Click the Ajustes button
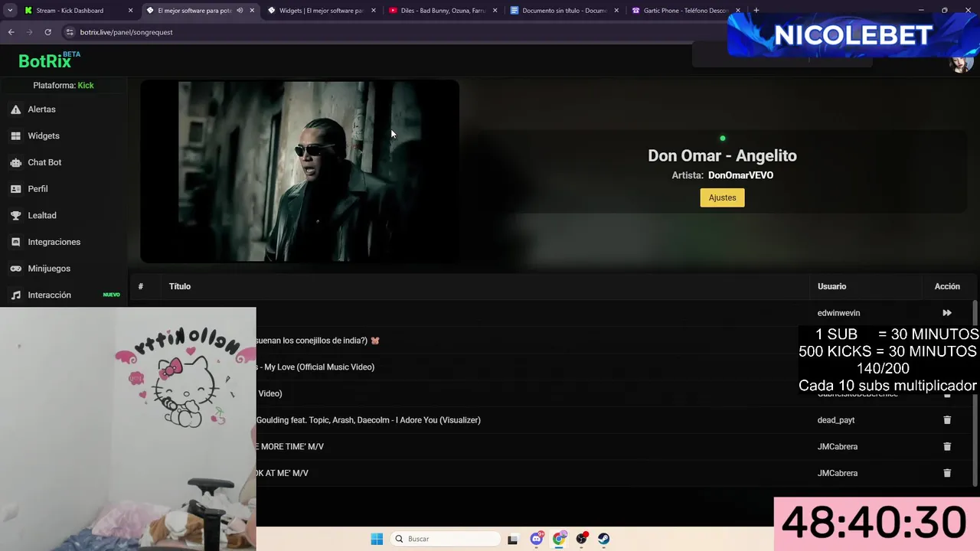This screenshot has height=551, width=980. (722, 197)
